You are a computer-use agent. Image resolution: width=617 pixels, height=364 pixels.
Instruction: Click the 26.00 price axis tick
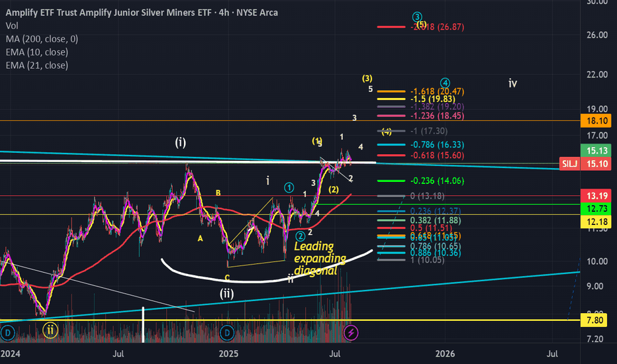click(597, 35)
